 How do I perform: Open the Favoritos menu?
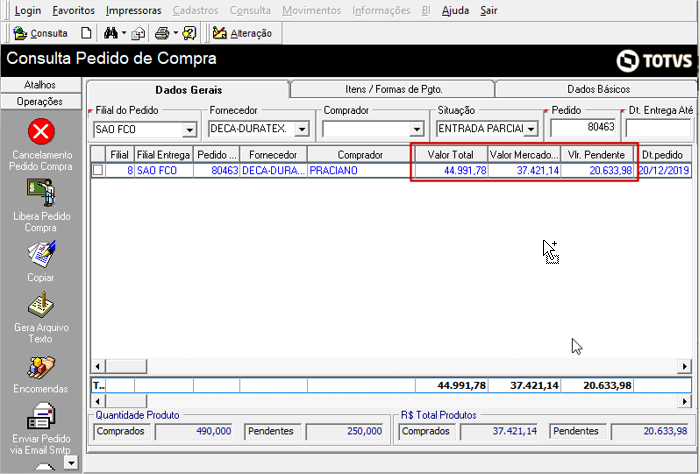click(x=73, y=10)
